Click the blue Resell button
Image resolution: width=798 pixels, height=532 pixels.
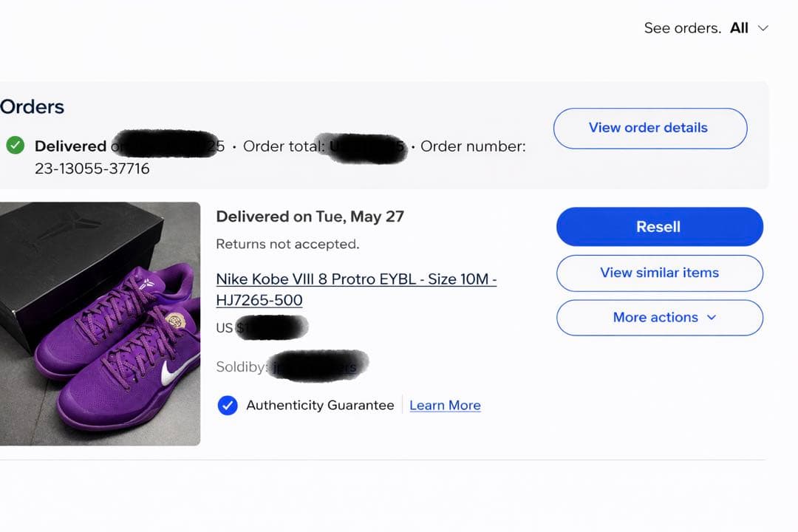pyautogui.click(x=659, y=227)
